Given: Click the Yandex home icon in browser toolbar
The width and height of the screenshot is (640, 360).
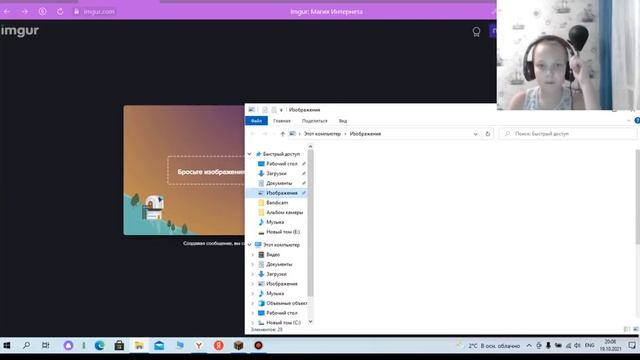Looking at the screenshot, I should (42, 11).
